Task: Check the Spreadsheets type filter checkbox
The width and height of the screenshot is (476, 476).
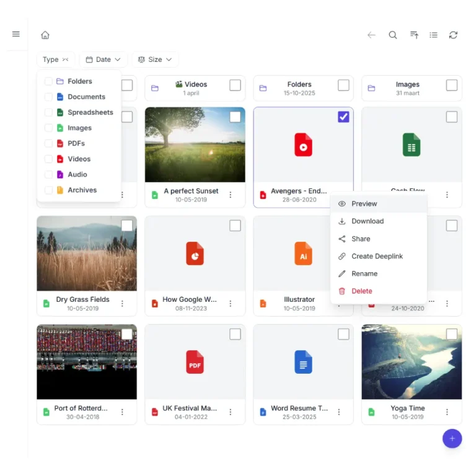Action: point(48,112)
